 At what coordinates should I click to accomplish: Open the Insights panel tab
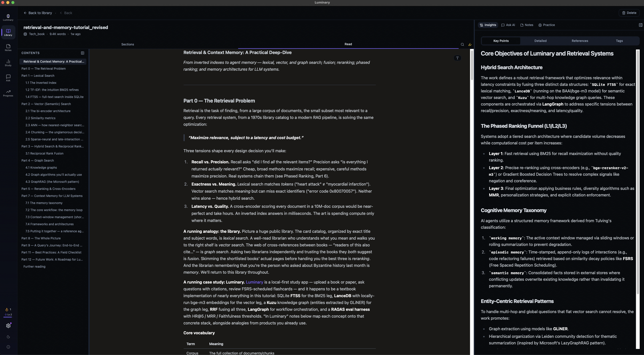488,25
